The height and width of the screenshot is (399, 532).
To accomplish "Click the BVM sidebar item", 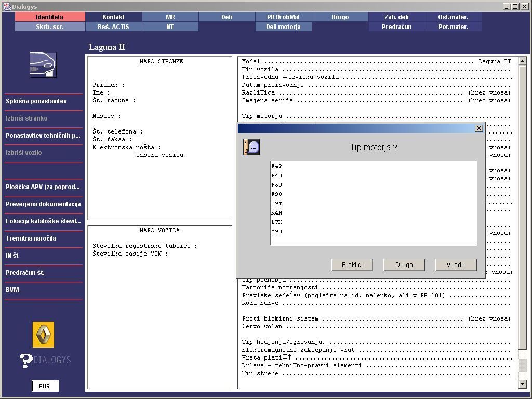I will pyautogui.click(x=44, y=290).
